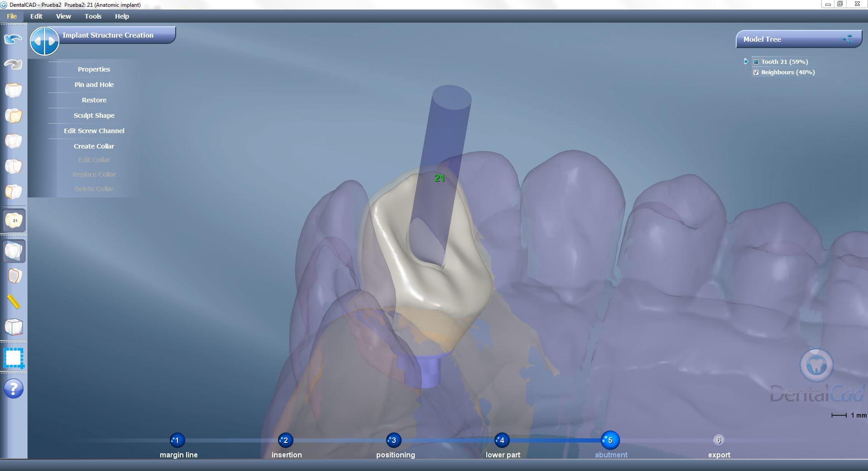Disable the Neighbours (40%) checkbox
868x471 pixels.
click(x=755, y=72)
